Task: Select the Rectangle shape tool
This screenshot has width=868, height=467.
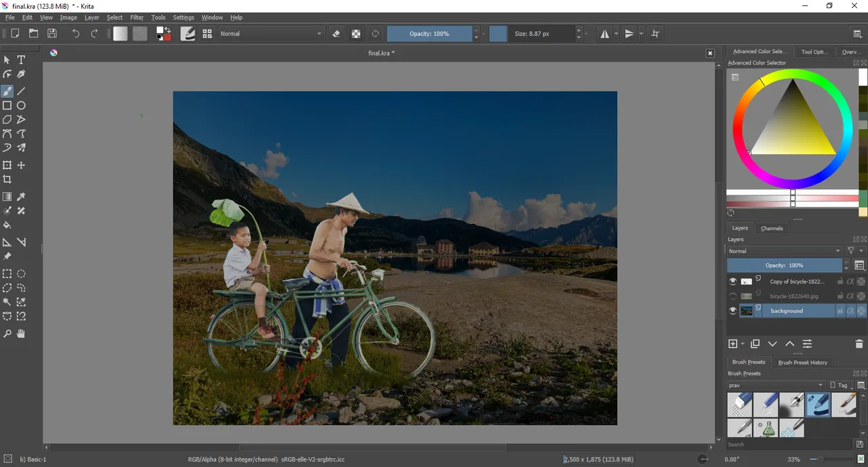Action: click(x=7, y=105)
